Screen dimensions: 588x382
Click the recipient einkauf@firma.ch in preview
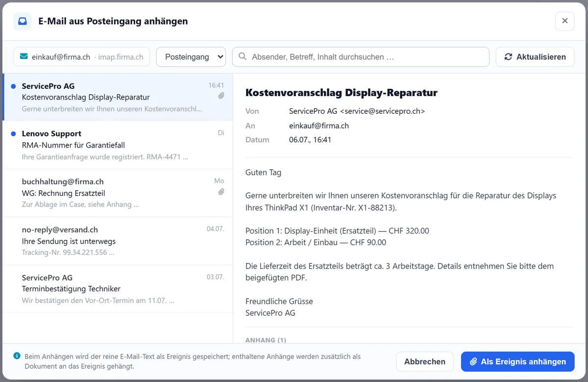[319, 126]
